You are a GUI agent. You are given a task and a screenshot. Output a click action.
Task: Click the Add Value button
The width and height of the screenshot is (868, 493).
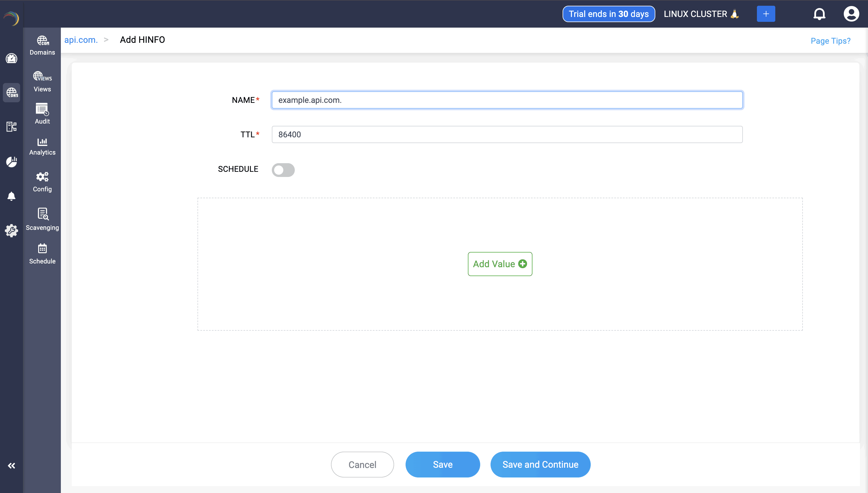500,264
